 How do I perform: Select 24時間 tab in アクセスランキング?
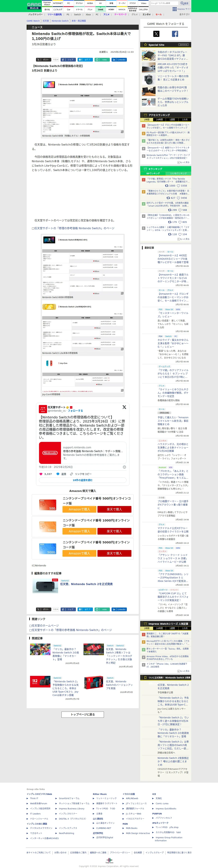[159, 120]
